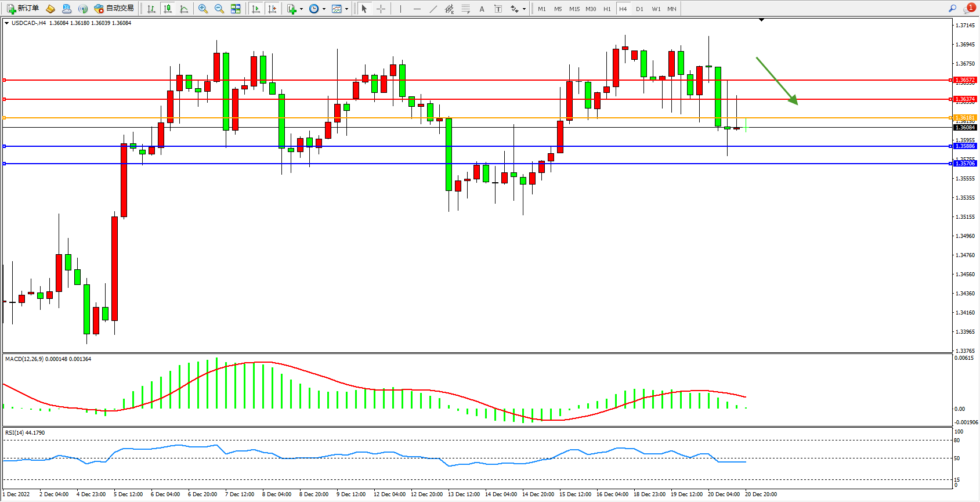Image resolution: width=980 pixels, height=502 pixels.
Task: Toggle the AutoTrading (自动交易) button
Action: pyautogui.click(x=114, y=9)
